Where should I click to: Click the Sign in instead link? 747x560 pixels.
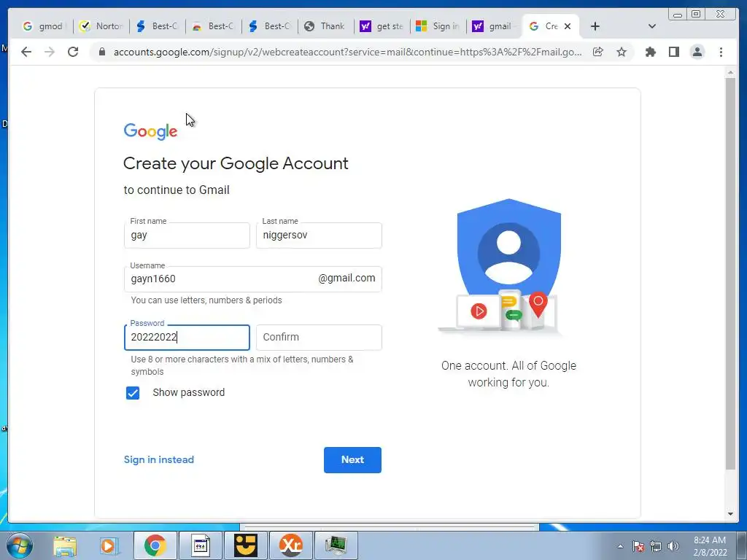tap(158, 459)
